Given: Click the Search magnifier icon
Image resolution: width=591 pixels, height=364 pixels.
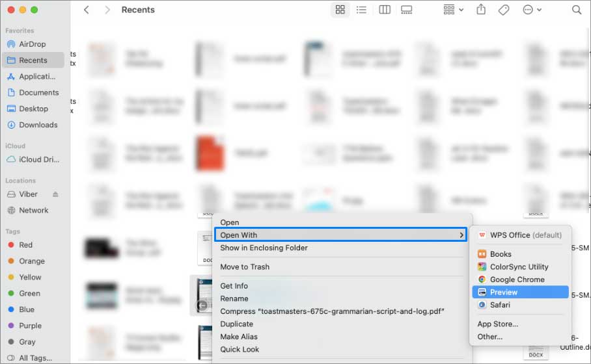Looking at the screenshot, I should (x=576, y=10).
